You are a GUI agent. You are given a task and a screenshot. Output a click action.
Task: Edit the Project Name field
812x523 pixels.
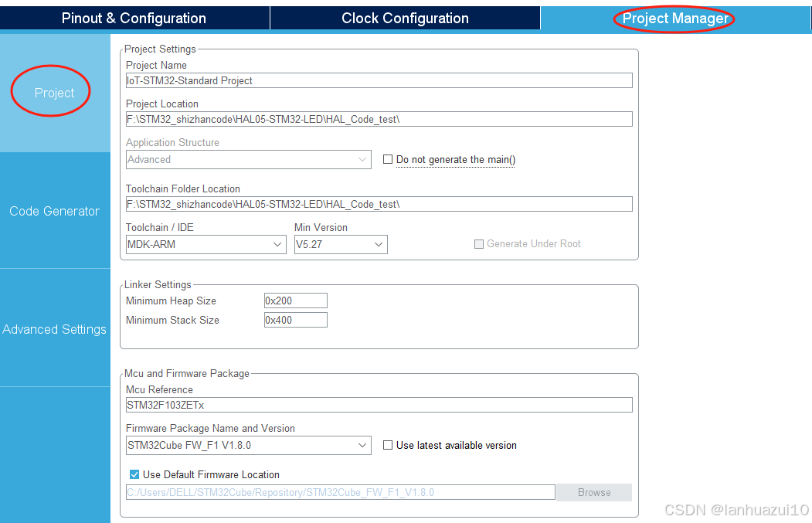point(379,80)
